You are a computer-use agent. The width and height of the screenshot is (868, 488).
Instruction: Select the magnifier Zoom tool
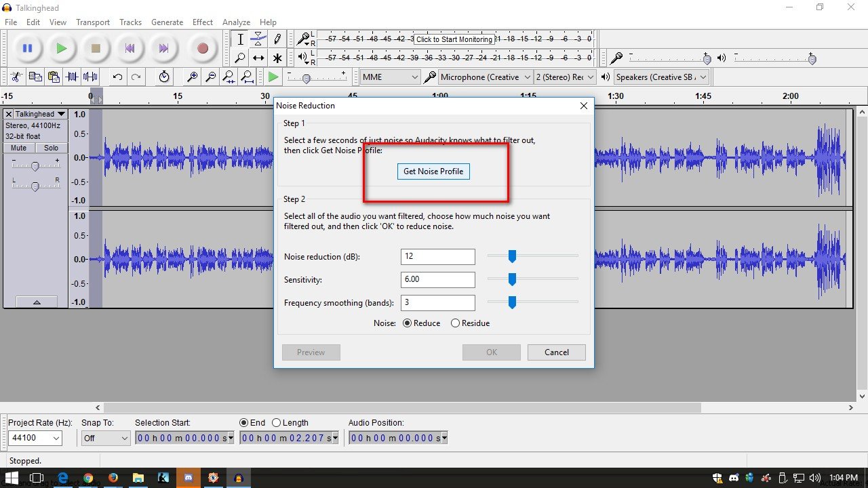[240, 58]
